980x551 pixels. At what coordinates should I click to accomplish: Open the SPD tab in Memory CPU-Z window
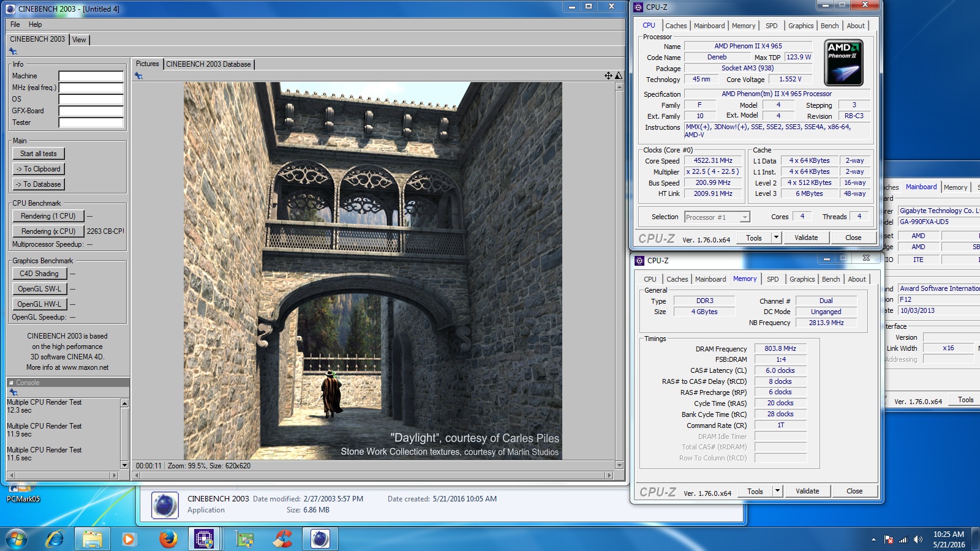pos(773,279)
